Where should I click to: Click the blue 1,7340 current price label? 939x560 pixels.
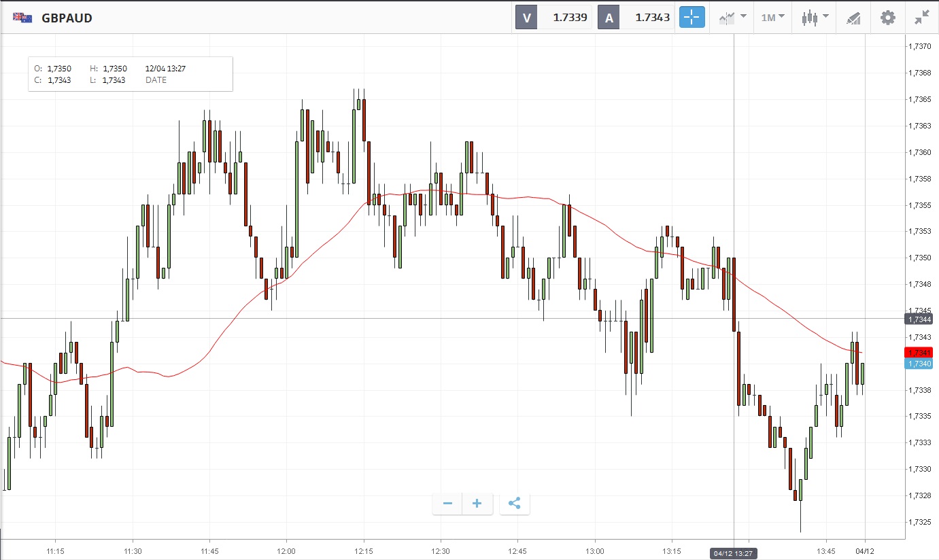click(x=919, y=364)
